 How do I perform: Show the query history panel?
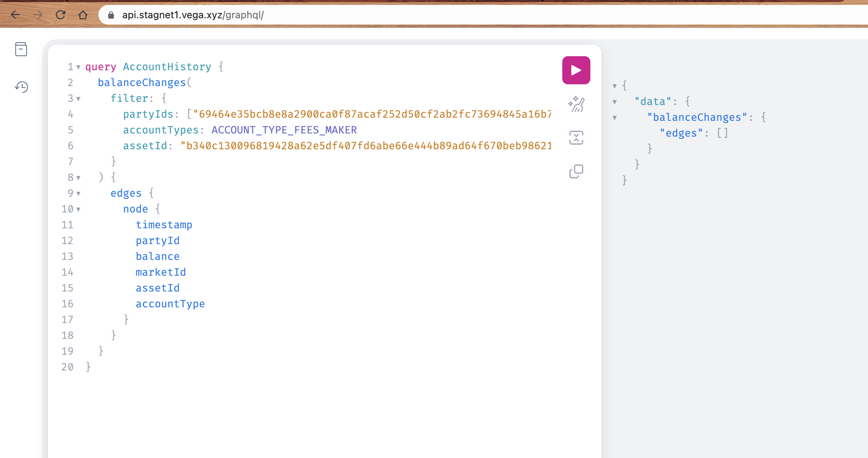(x=21, y=87)
